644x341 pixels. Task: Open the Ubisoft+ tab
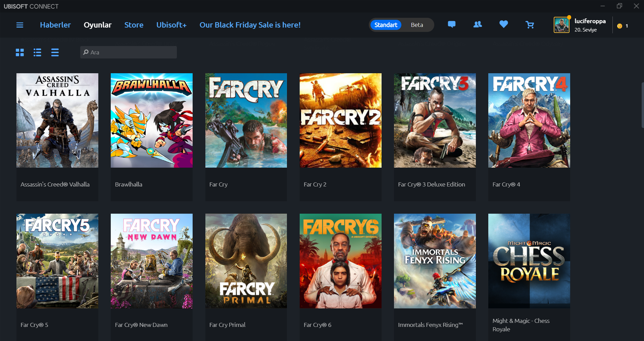(x=171, y=25)
